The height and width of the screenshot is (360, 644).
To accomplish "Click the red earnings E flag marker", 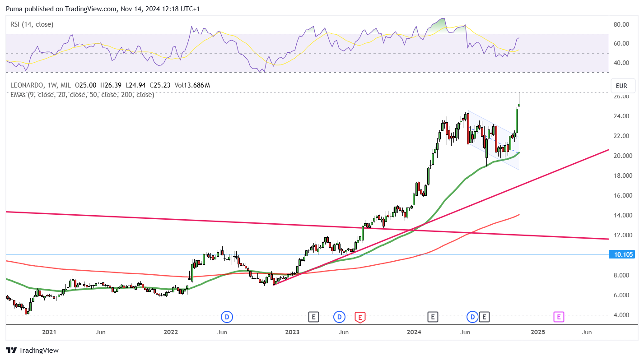I will pos(360,317).
